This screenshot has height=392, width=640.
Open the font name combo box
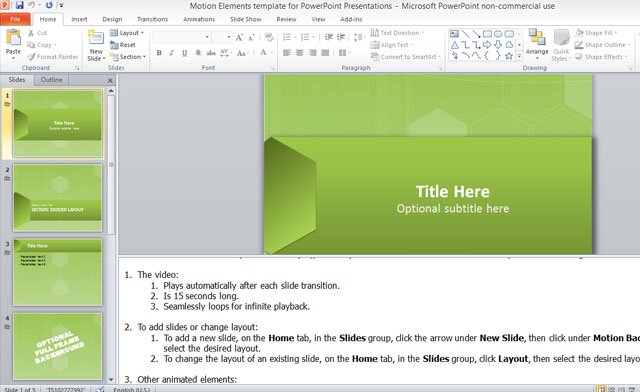coord(182,37)
